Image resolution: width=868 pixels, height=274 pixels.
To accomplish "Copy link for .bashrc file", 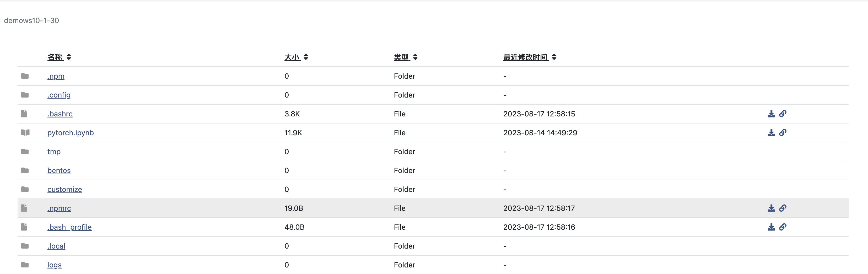I will (783, 114).
